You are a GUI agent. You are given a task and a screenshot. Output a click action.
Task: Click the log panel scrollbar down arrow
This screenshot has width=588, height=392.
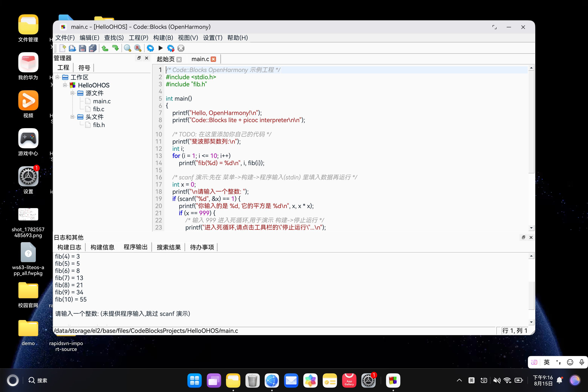531,322
